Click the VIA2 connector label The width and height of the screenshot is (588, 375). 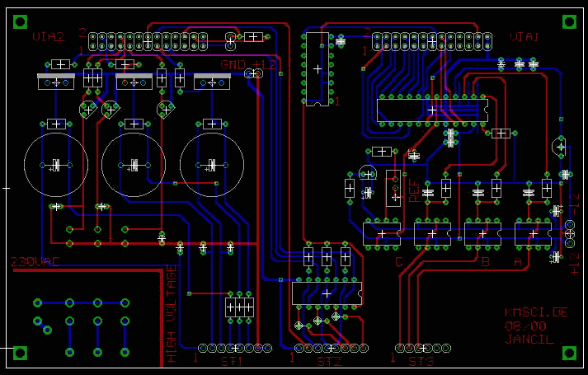point(49,37)
